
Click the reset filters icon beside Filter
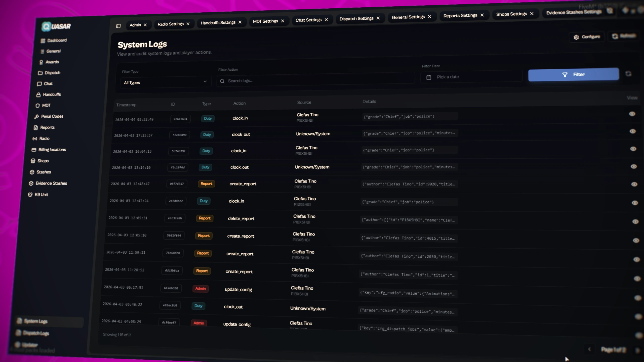(628, 74)
